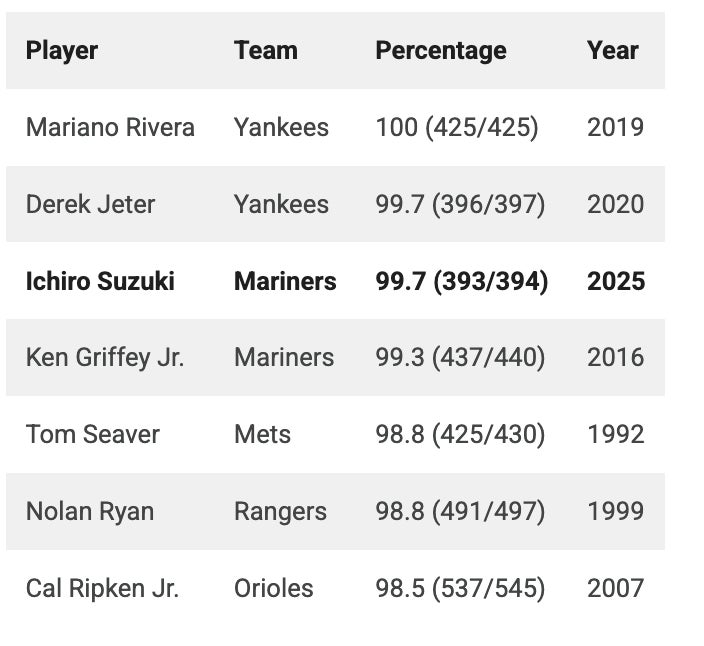Click the 99.7 (396/397) percentage cell
The image size is (704, 646).
460,204
